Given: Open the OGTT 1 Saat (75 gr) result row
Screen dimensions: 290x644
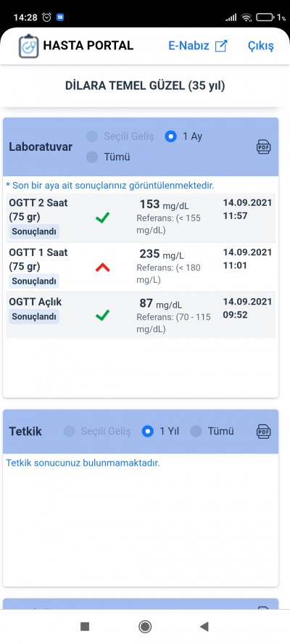Looking at the screenshot, I should [x=141, y=267].
